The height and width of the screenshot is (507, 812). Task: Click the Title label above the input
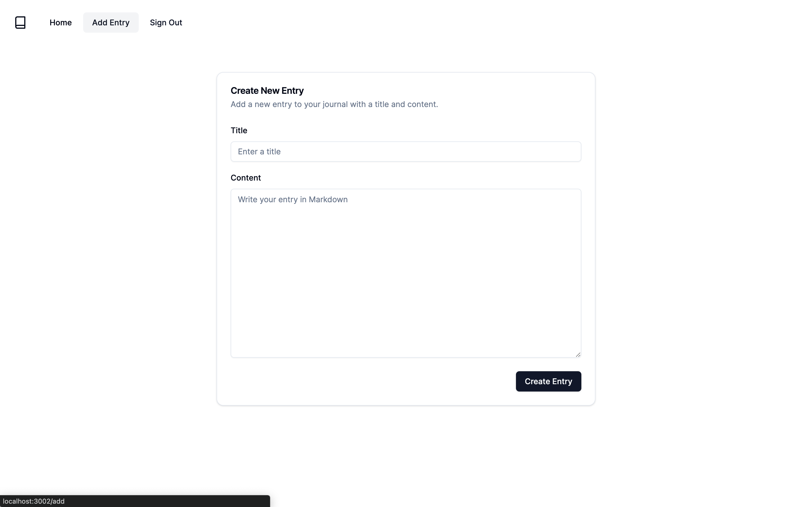[x=239, y=130]
